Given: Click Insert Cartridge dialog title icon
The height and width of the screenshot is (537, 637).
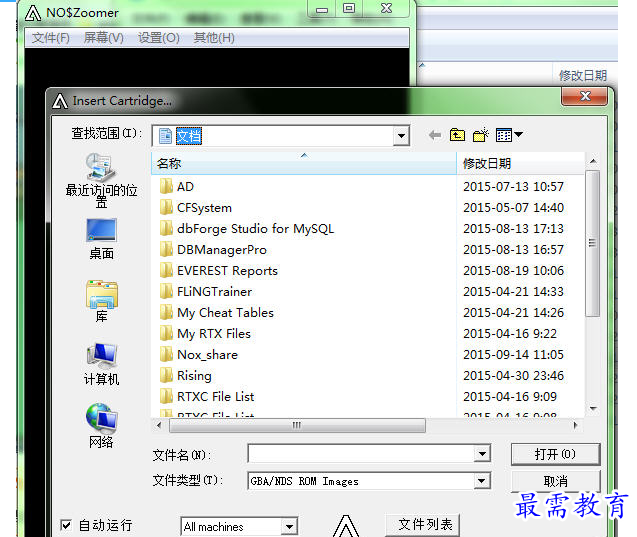Looking at the screenshot, I should click(60, 101).
